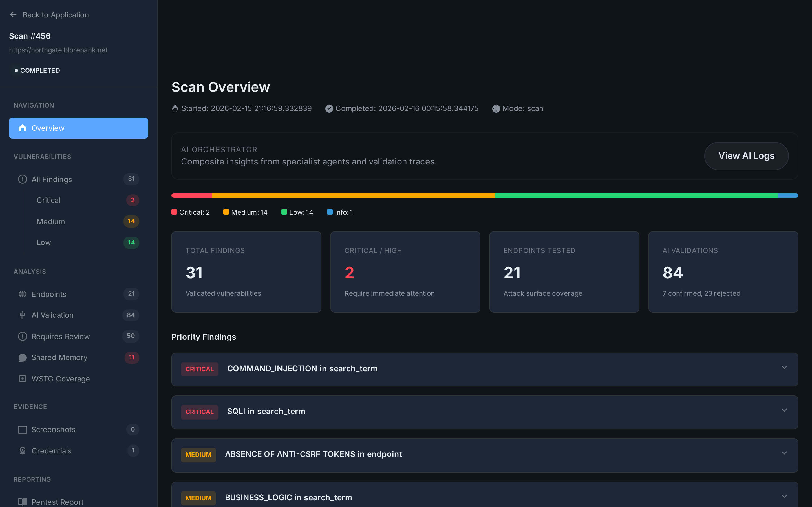Screen dimensions: 812x507
Task: Open Pentest Report via its book icon
Action: (22, 502)
